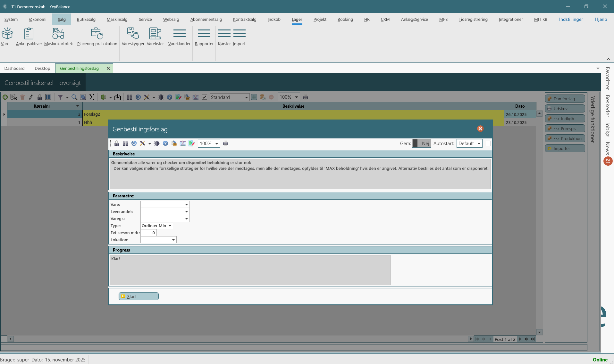Click the print icon in dialog toolbar
Image resolution: width=614 pixels, height=364 pixels.
[x=226, y=144]
